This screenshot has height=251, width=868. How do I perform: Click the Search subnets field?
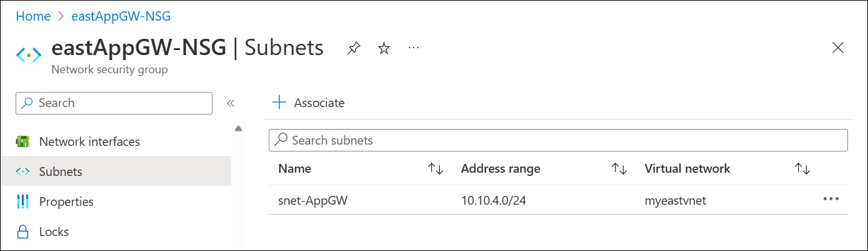click(x=557, y=140)
